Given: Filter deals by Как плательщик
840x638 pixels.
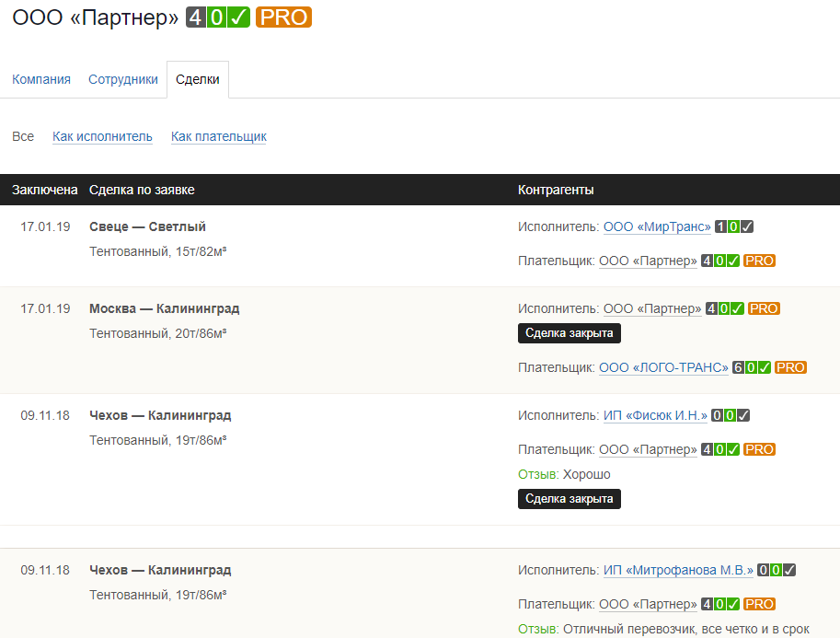Looking at the screenshot, I should (218, 136).
